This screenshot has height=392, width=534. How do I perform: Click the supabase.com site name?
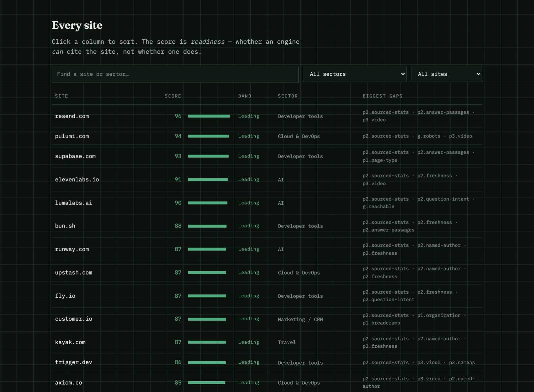click(x=75, y=156)
